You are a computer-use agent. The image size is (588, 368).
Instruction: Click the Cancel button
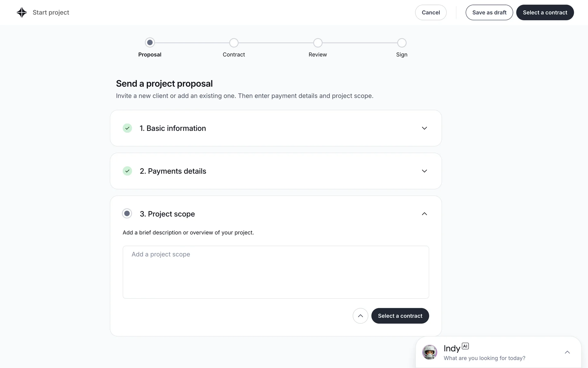coord(431,13)
